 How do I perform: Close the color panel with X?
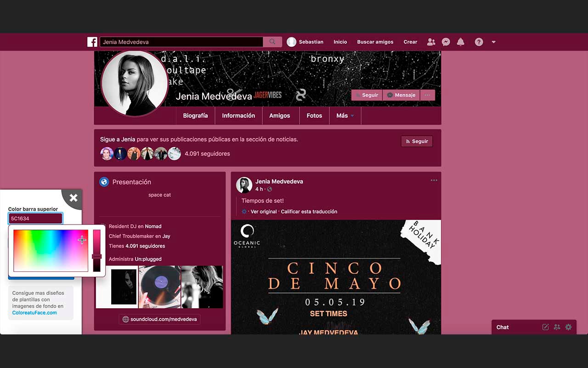(x=73, y=198)
